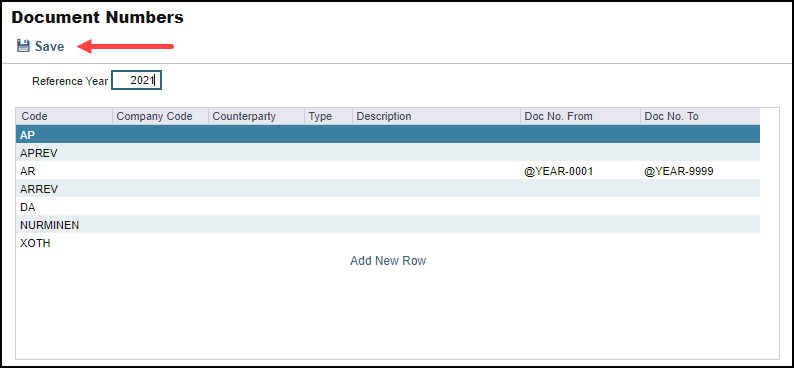Select the XOTH row
Image resolution: width=794 pixels, height=368 pixels.
(388, 243)
